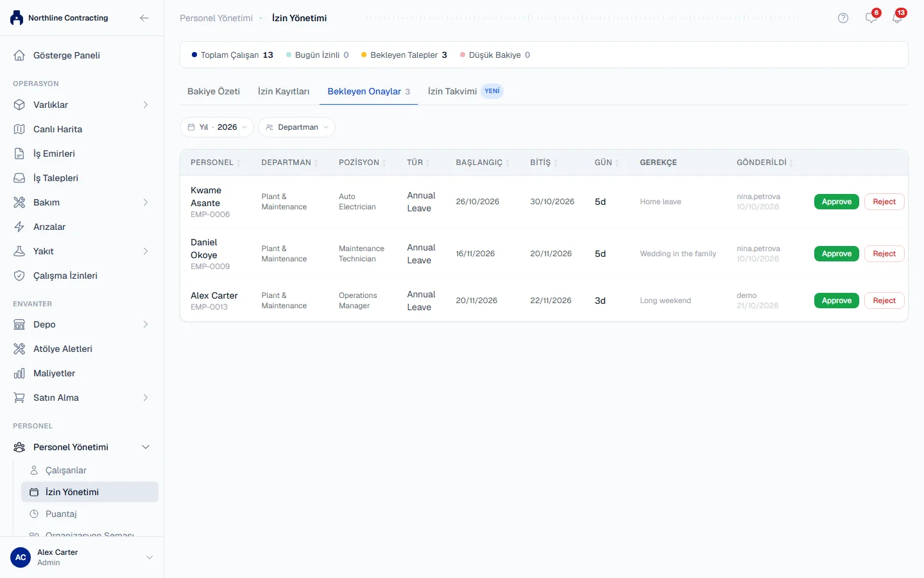The height and width of the screenshot is (578, 924).
Task: Click the İş Emirleri document icon
Action: coord(19,153)
